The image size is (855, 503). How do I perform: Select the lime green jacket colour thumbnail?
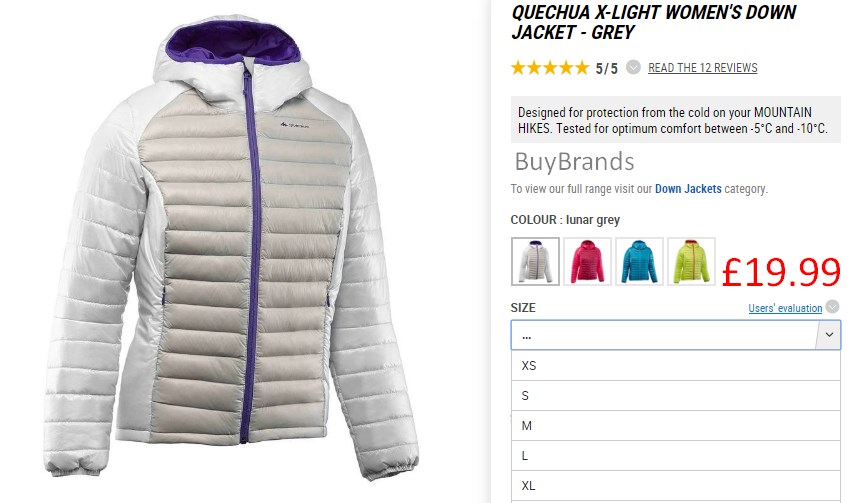click(691, 261)
